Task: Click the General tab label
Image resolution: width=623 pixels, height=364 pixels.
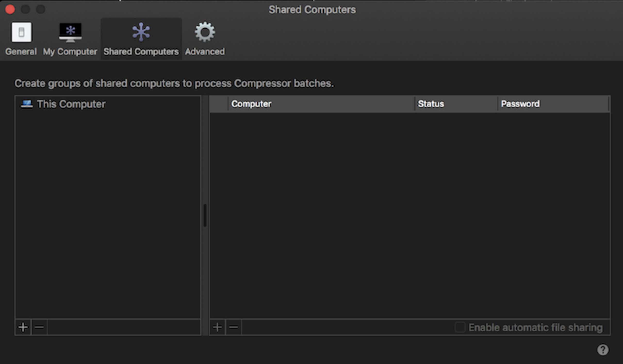Action: tap(21, 52)
